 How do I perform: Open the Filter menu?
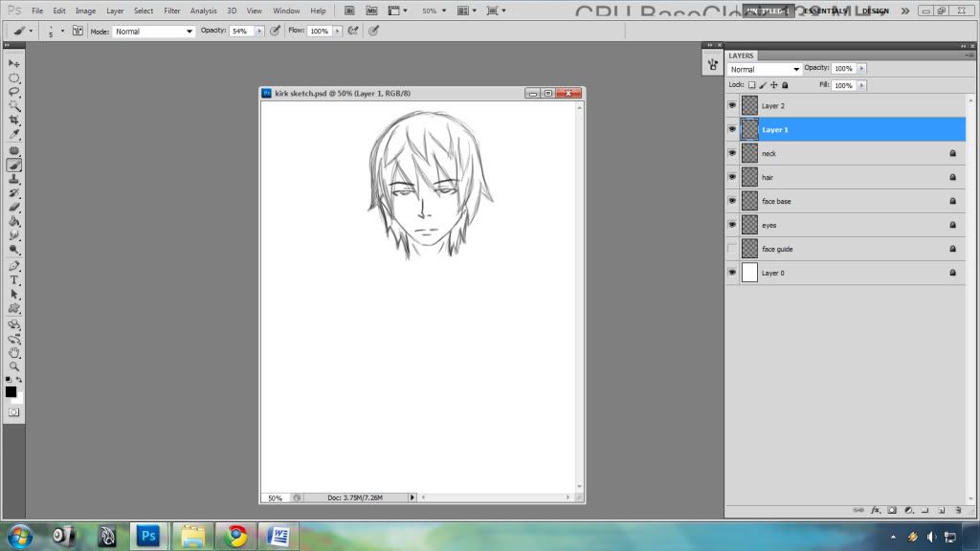pyautogui.click(x=171, y=11)
